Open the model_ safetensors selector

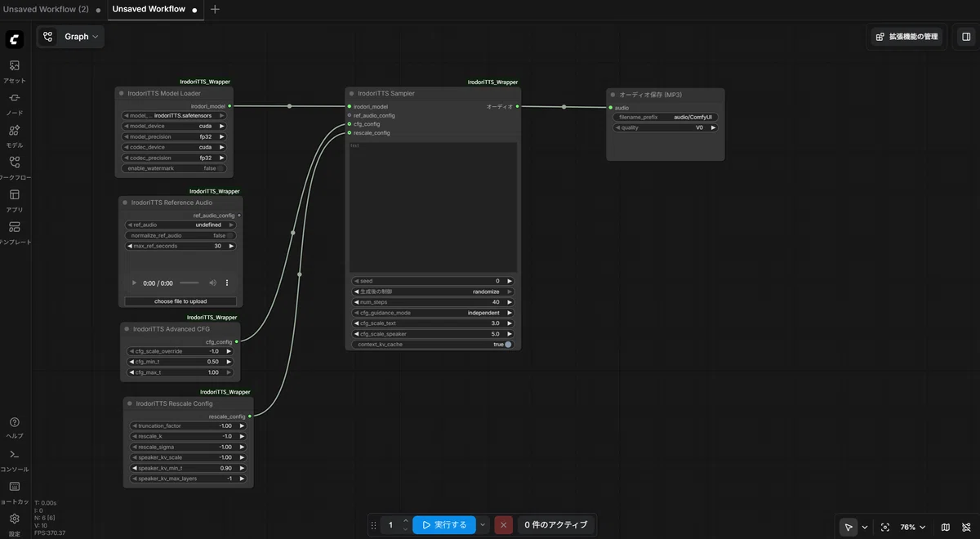(x=174, y=116)
